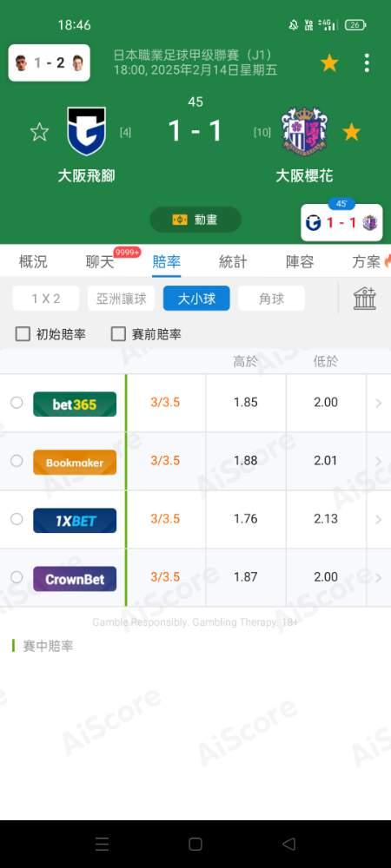Open the 大阪飛腳 team logo
The image size is (391, 868).
(86, 131)
